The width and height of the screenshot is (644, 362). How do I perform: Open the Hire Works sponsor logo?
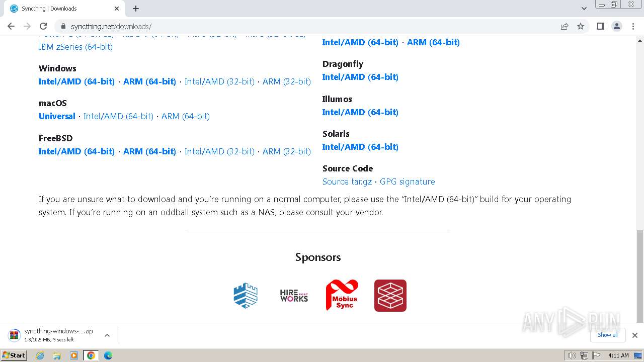pos(294,296)
